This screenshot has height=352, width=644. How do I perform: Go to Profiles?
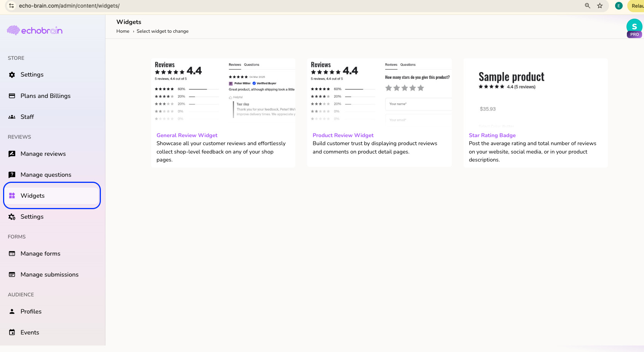pyautogui.click(x=52, y=312)
